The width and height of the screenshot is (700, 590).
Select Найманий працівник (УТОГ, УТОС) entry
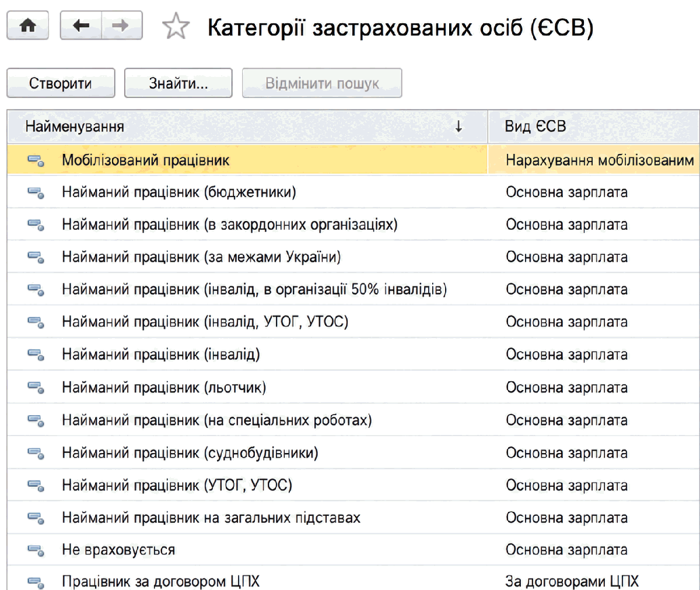(x=177, y=486)
